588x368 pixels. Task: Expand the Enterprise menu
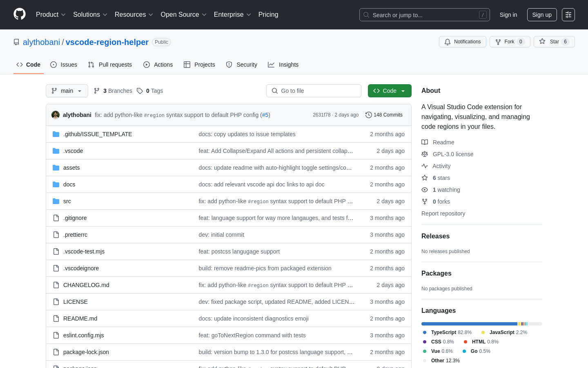click(x=232, y=14)
